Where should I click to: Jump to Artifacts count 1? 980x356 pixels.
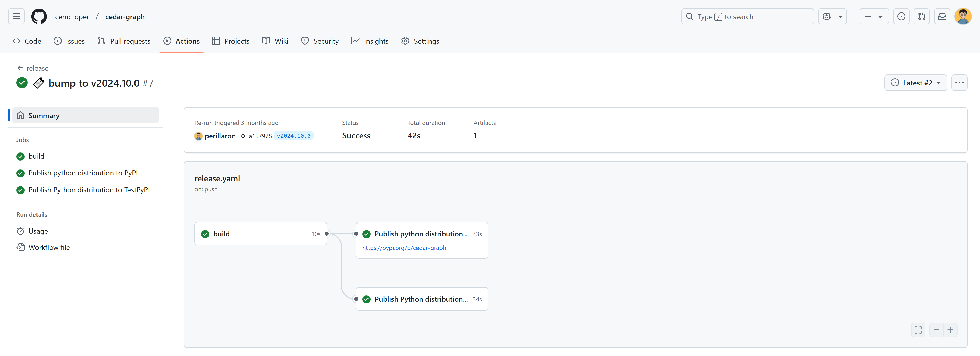pyautogui.click(x=475, y=136)
